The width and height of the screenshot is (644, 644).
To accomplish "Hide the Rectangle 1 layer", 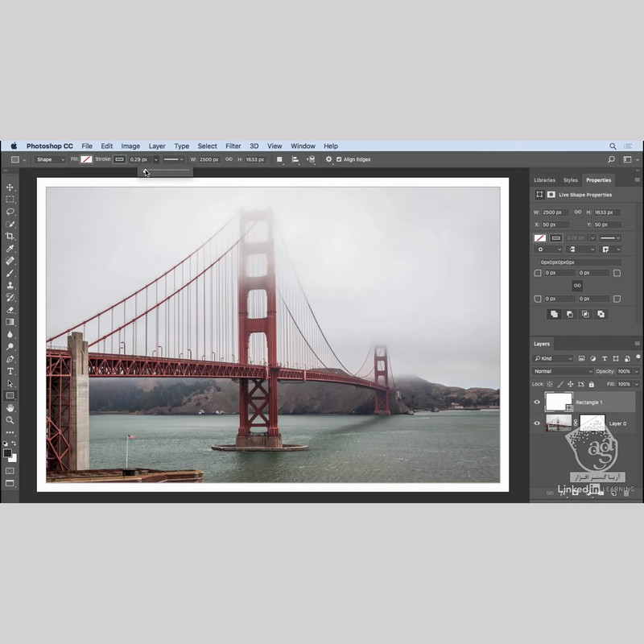I will click(x=538, y=402).
